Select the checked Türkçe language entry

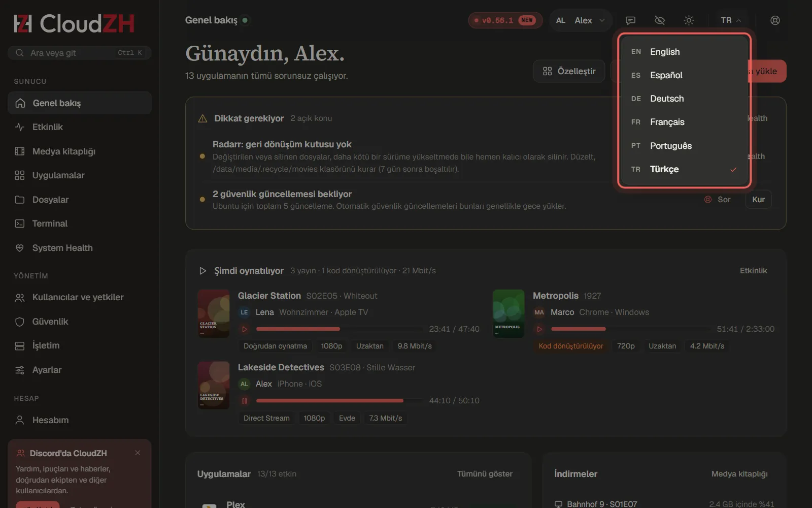click(x=684, y=169)
